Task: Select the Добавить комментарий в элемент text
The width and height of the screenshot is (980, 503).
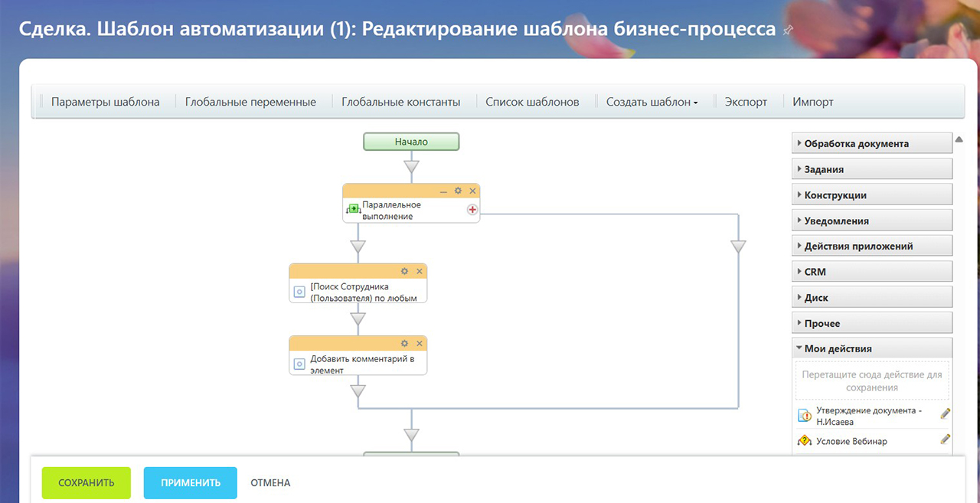Action: tap(362, 364)
